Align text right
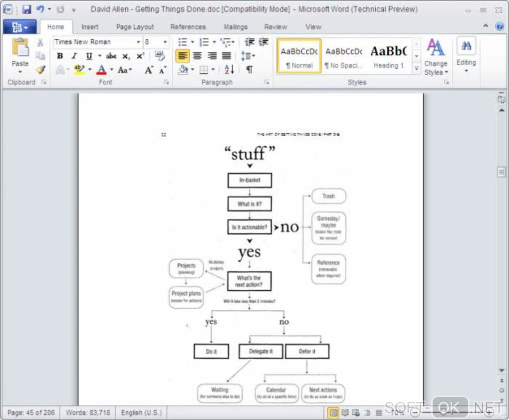Viewport: 509px width, 420px height. [212, 56]
